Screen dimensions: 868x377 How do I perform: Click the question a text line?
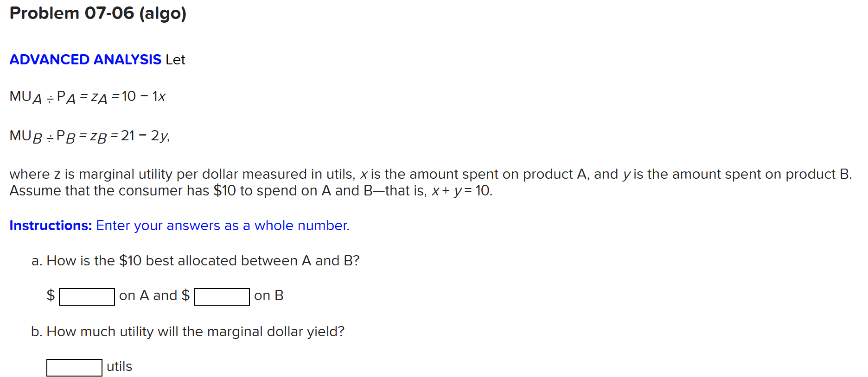(195, 260)
